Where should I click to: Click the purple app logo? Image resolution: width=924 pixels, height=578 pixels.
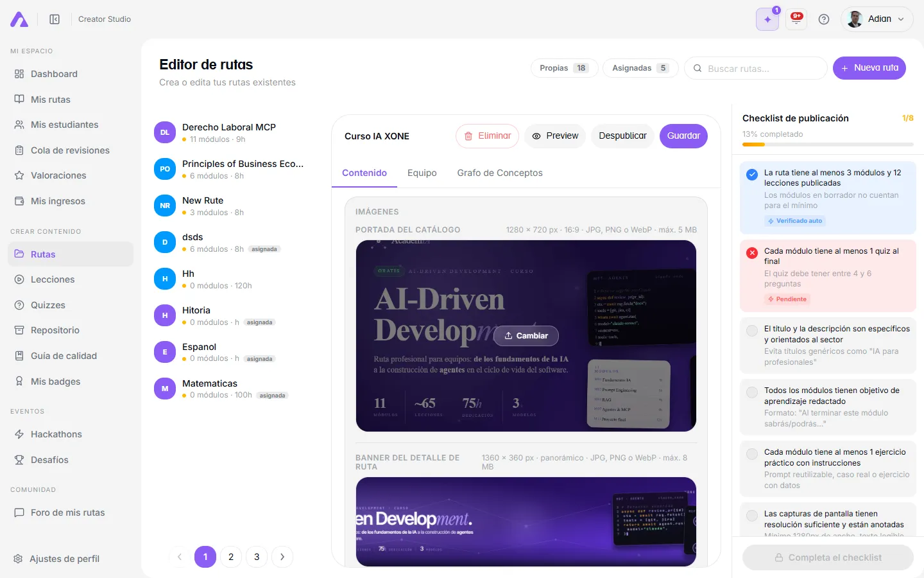pos(19,19)
